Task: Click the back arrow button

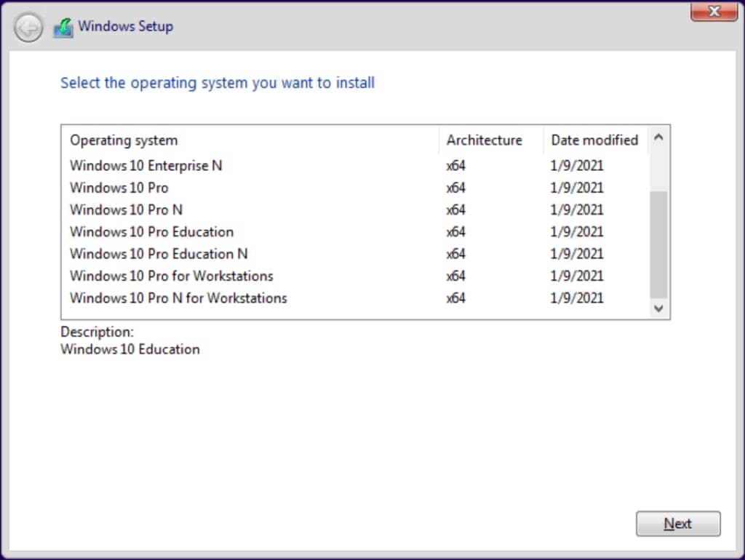Action: (x=28, y=28)
